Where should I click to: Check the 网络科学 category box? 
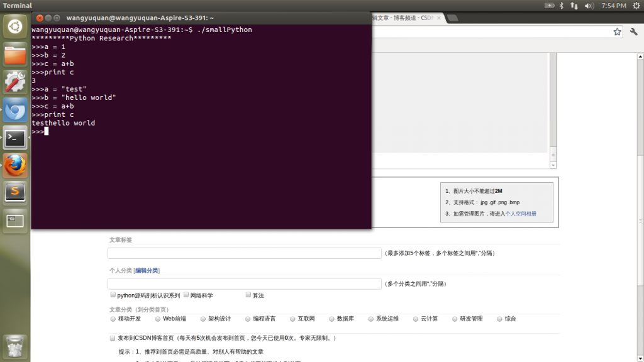point(186,295)
